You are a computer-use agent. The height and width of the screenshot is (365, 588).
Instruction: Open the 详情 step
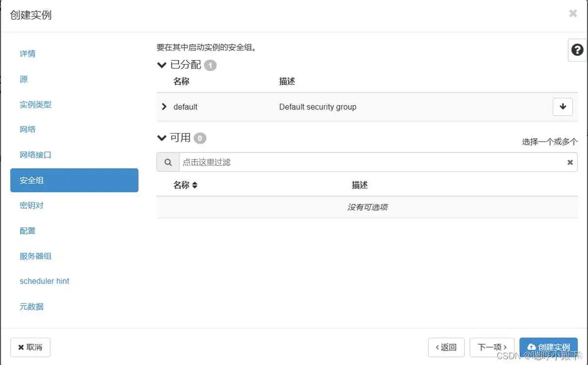27,54
